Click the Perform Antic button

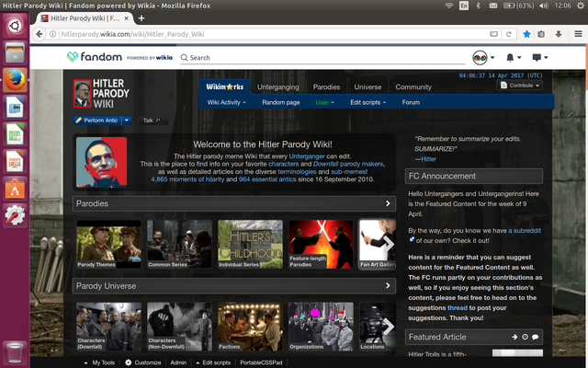97,121
